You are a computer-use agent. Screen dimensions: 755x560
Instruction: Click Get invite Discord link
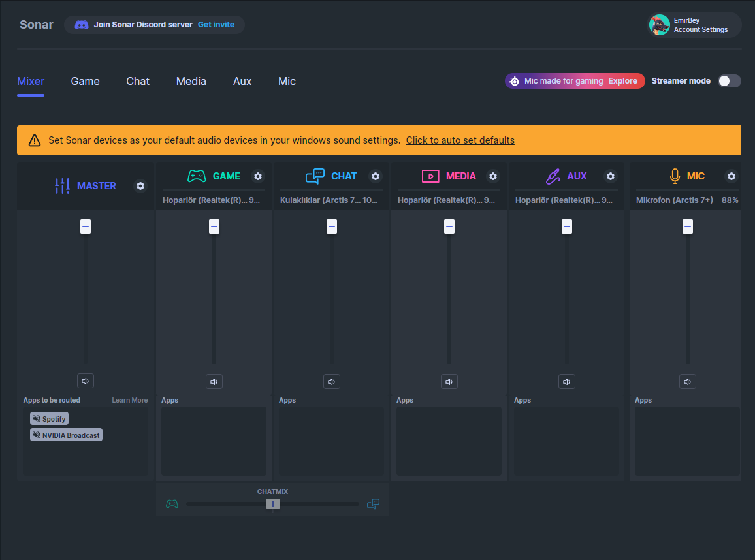point(216,25)
